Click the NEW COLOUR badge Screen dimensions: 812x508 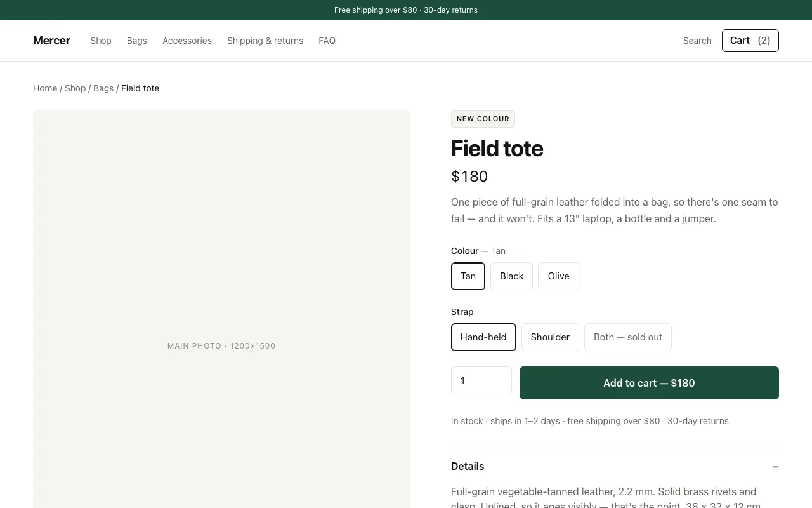pos(483,119)
